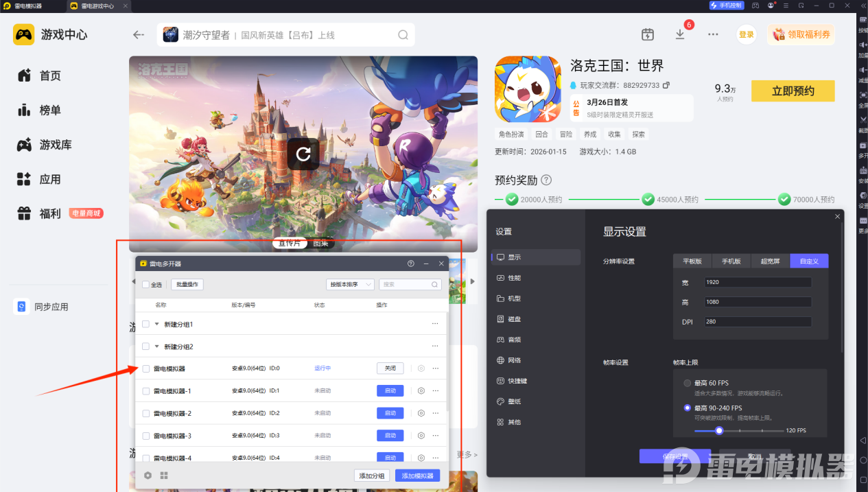Click the 添加模拟器 button
Viewport: 868px width, 492px height.
pos(417,476)
